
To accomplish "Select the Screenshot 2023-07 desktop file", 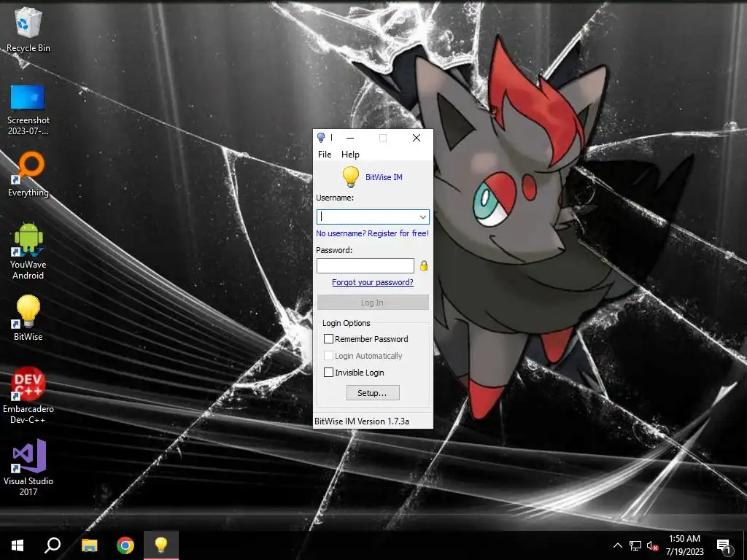I will click(28, 110).
